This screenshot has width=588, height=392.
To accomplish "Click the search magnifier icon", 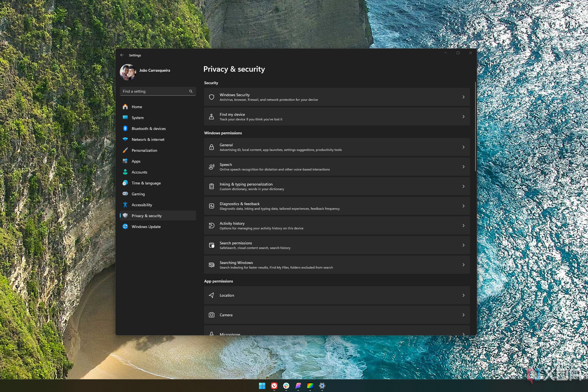I will pyautogui.click(x=191, y=91).
